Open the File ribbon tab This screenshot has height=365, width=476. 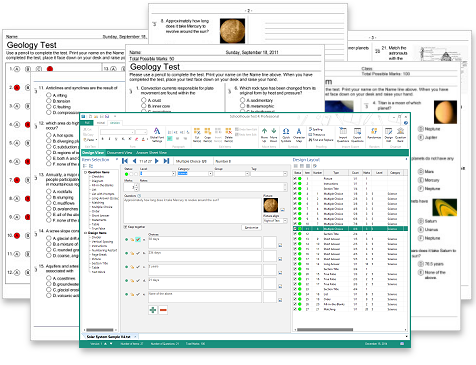tap(87, 123)
